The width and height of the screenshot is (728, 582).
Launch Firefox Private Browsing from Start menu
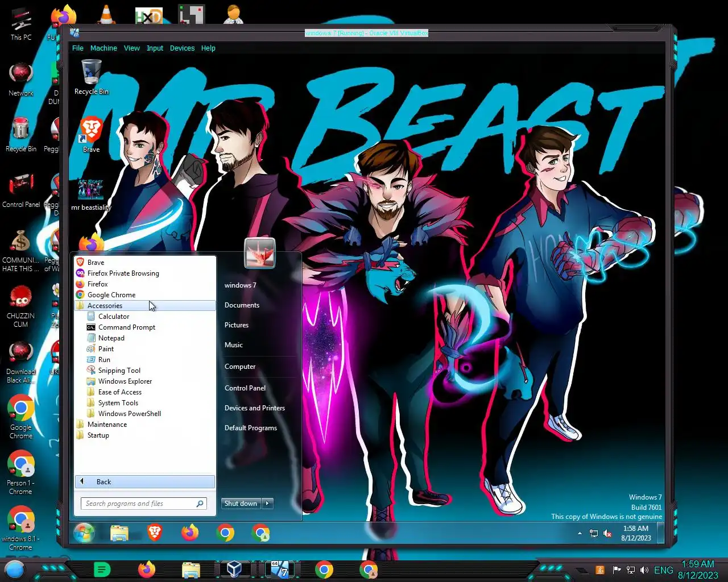(x=145, y=273)
